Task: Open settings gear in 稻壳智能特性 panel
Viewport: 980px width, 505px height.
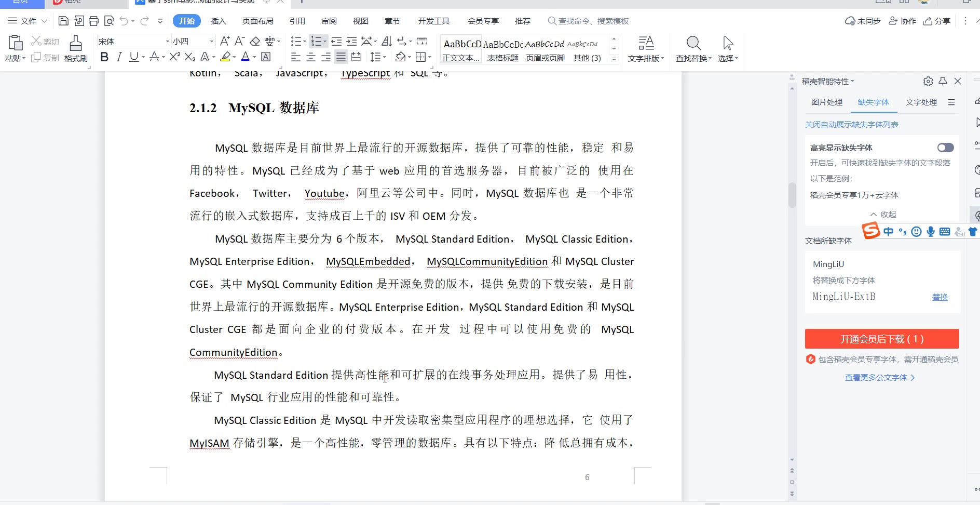Action: click(928, 81)
